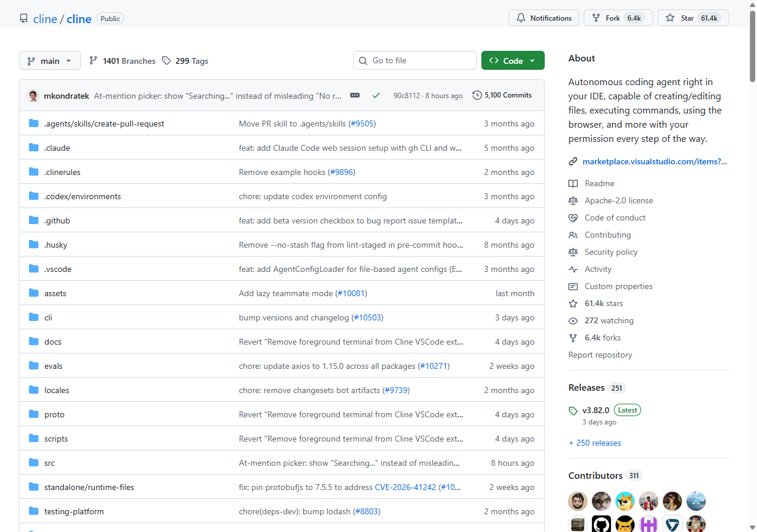Click the repository icon beside cline/cline
The width and height of the screenshot is (757, 532).
[x=24, y=19]
